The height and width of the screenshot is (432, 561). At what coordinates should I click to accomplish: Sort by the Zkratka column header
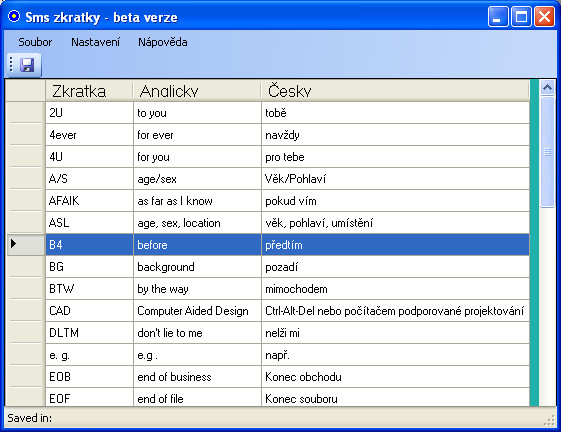tap(89, 91)
